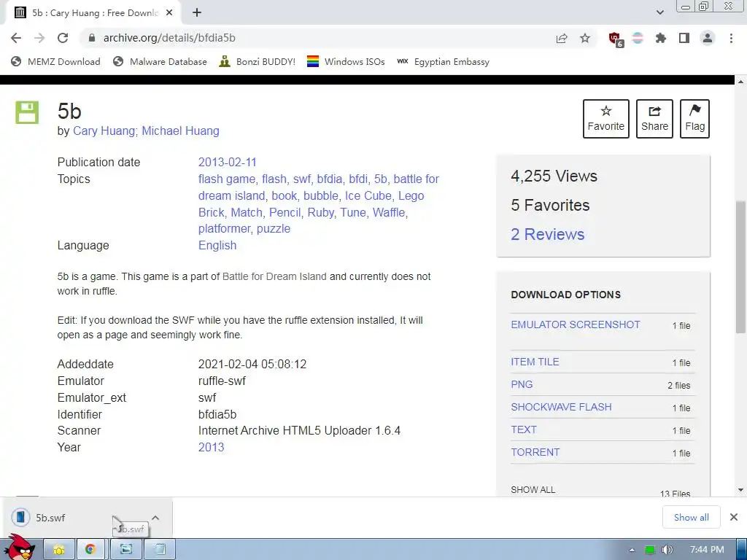Open creator Cary Huang's link
Viewport: 747px width, 560px height.
pos(104,131)
